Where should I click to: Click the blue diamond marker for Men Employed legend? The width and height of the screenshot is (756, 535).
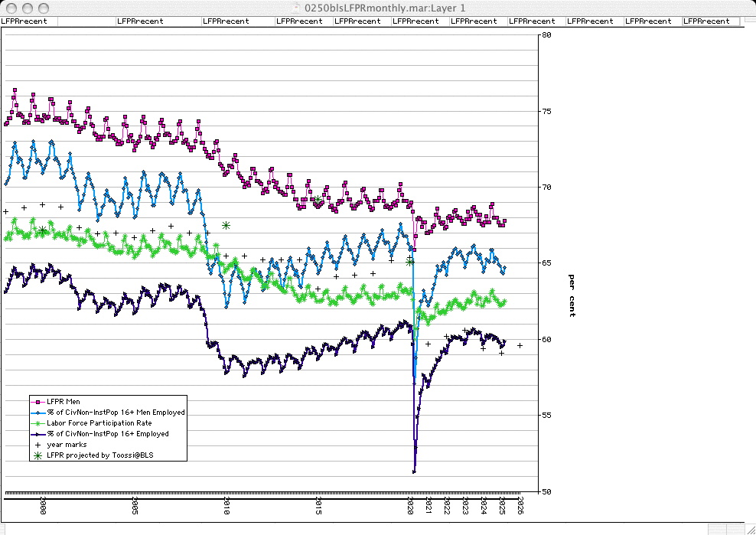(x=37, y=413)
